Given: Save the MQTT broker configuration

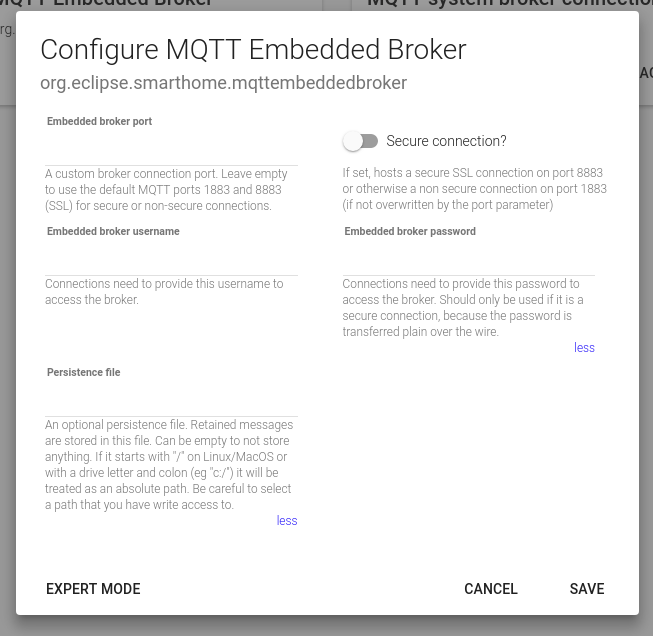Looking at the screenshot, I should [x=587, y=589].
